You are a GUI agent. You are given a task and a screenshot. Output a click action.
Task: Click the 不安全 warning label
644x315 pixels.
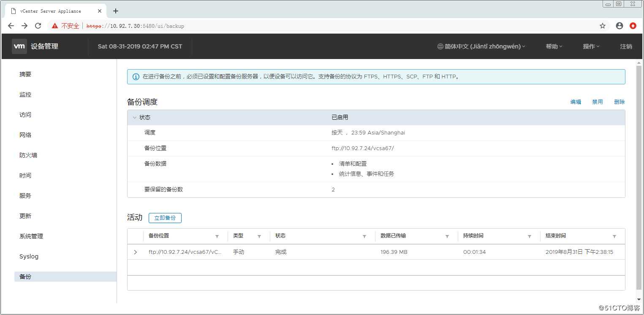70,26
